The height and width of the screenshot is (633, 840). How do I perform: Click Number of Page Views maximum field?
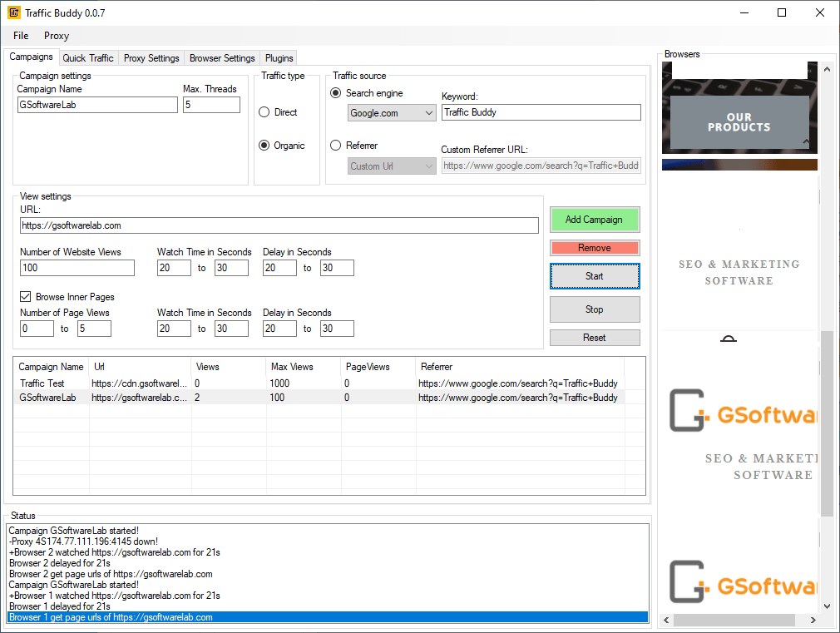click(94, 328)
